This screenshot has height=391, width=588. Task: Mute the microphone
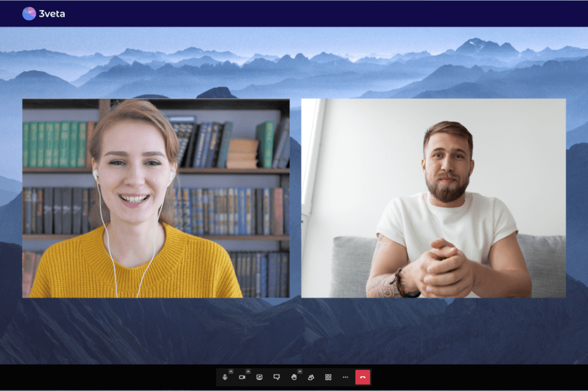click(225, 377)
